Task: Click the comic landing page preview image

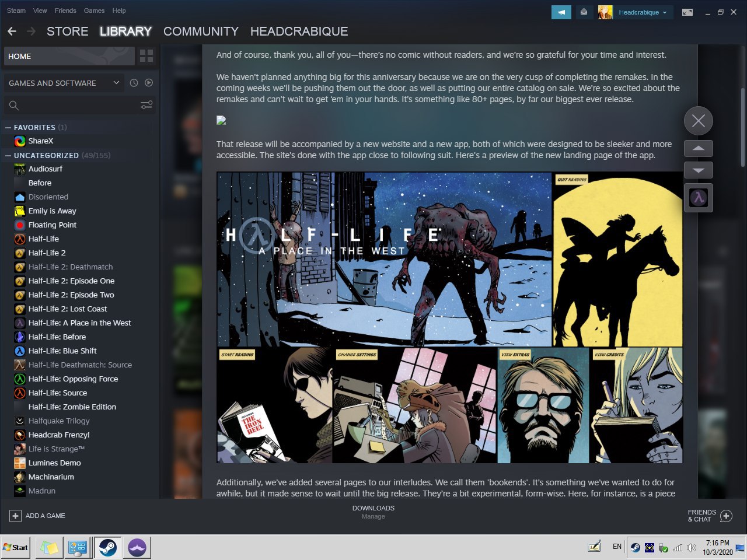Action: pyautogui.click(x=449, y=317)
